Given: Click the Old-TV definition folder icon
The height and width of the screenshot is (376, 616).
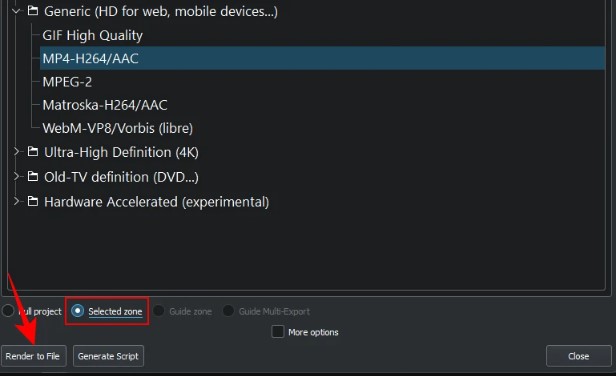Looking at the screenshot, I should (33, 176).
